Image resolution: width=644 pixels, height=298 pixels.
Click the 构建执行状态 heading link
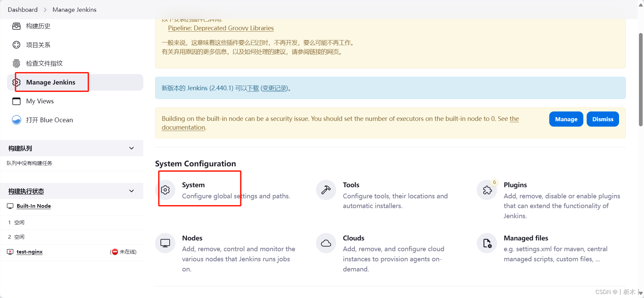coord(26,191)
